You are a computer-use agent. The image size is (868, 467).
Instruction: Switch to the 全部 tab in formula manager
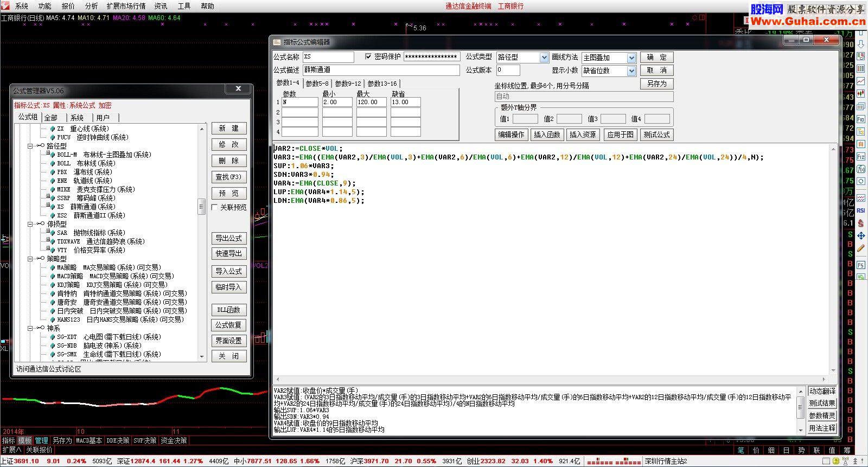[51, 118]
